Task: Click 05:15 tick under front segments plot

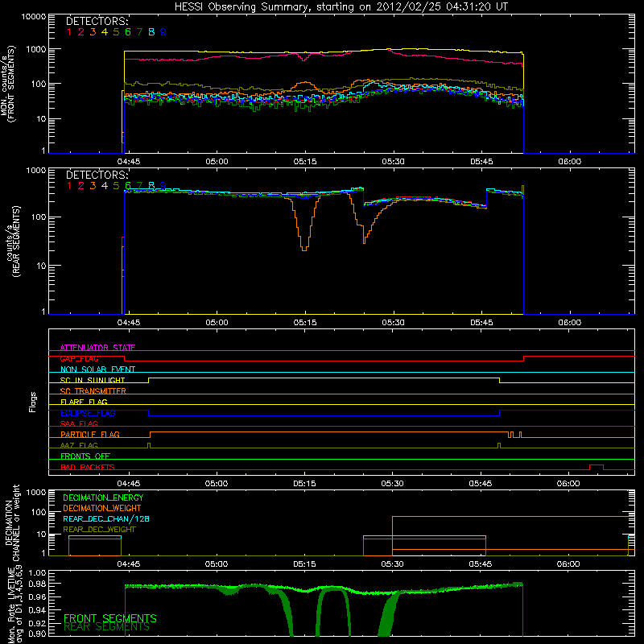Action: click(305, 162)
